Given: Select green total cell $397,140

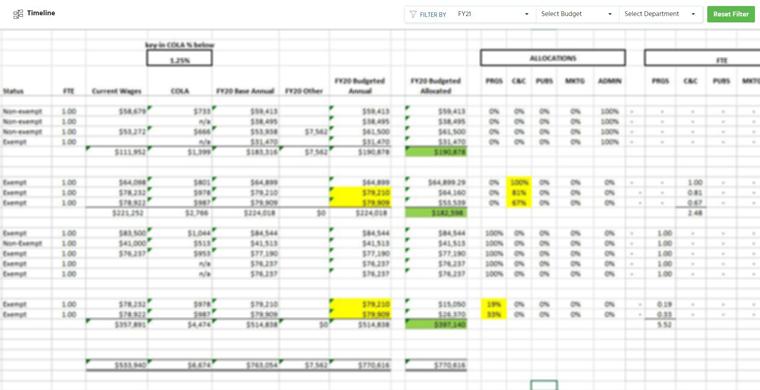Looking at the screenshot, I should click(436, 324).
